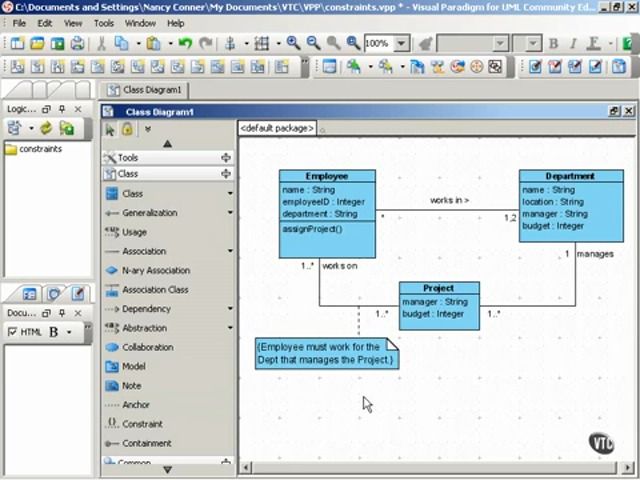Viewport: 640px width, 480px height.
Task: Select the constraint note about Employee
Action: [x=327, y=353]
